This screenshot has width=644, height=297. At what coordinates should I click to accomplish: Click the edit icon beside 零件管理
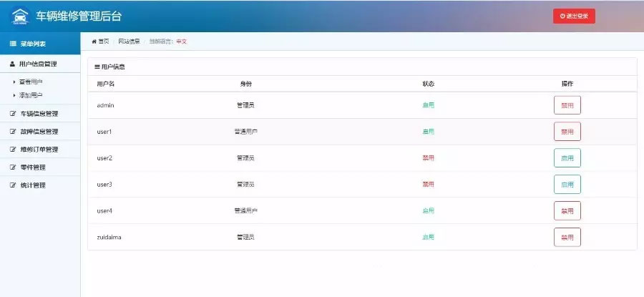[12, 167]
